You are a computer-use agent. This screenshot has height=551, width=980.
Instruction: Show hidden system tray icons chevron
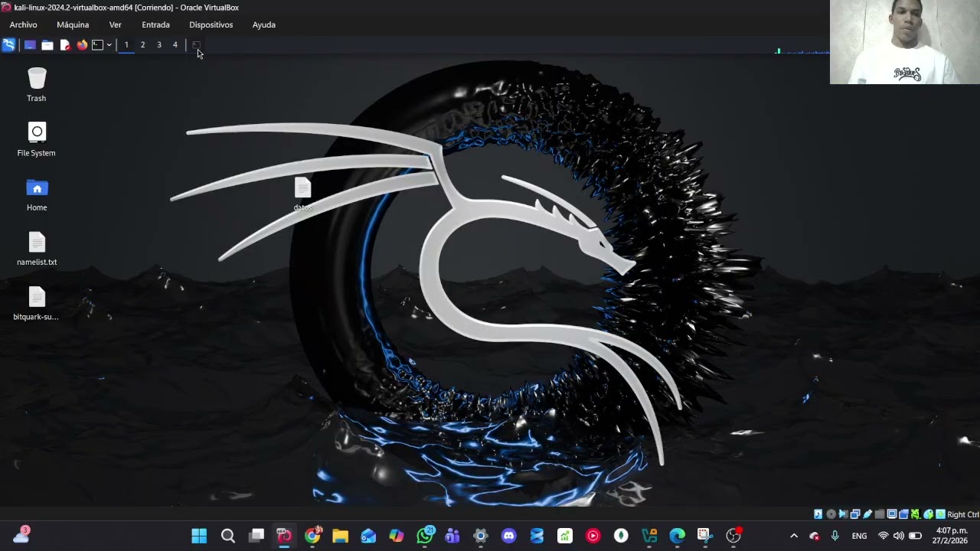[794, 536]
